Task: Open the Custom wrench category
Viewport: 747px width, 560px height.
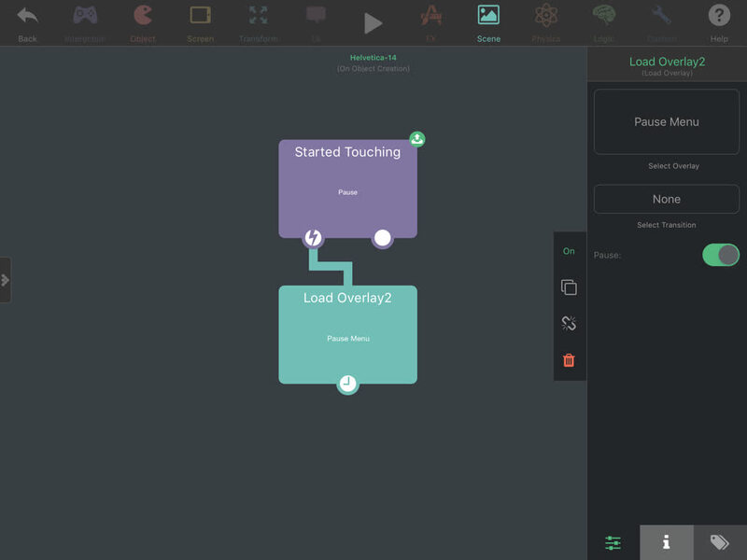Action: tap(662, 22)
